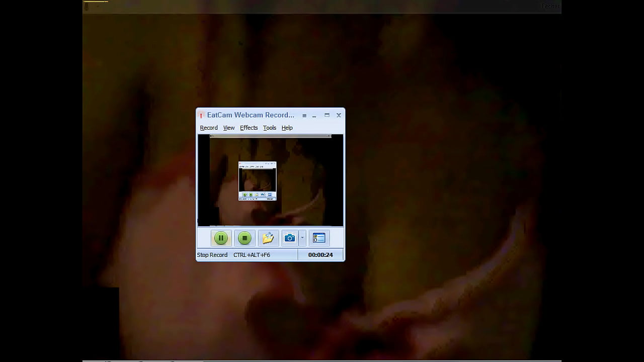Image resolution: width=644 pixels, height=362 pixels.
Task: Open the options panel icon in toolbar
Action: click(x=319, y=238)
